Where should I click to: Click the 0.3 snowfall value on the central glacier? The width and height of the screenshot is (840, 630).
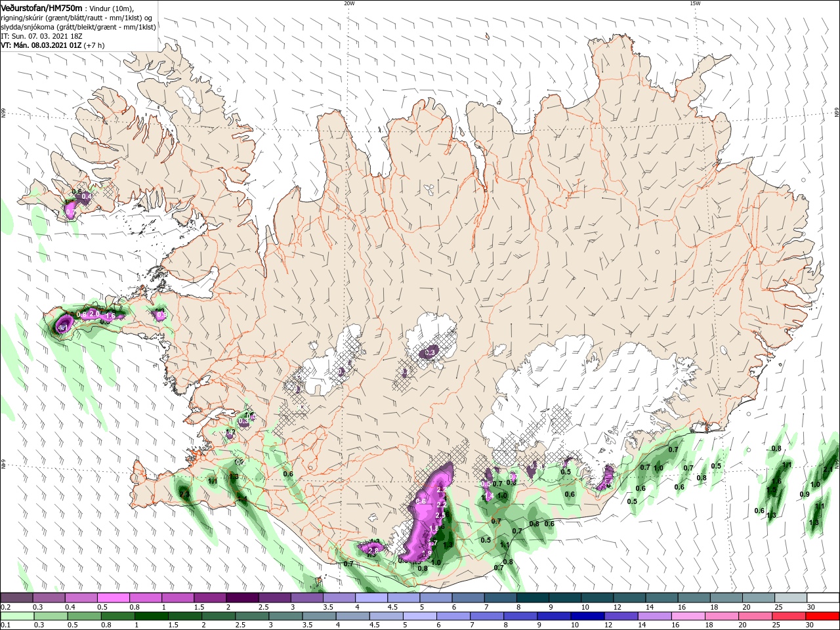(x=430, y=353)
